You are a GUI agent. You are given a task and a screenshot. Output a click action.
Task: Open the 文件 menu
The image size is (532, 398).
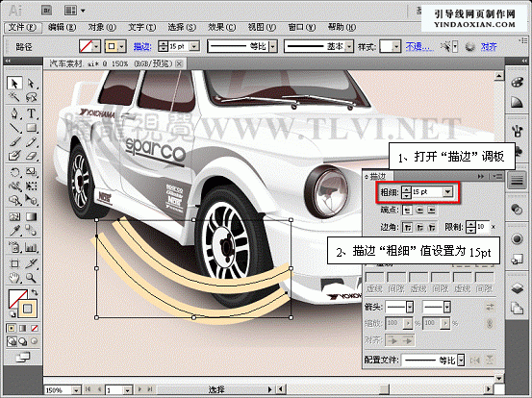point(22,27)
